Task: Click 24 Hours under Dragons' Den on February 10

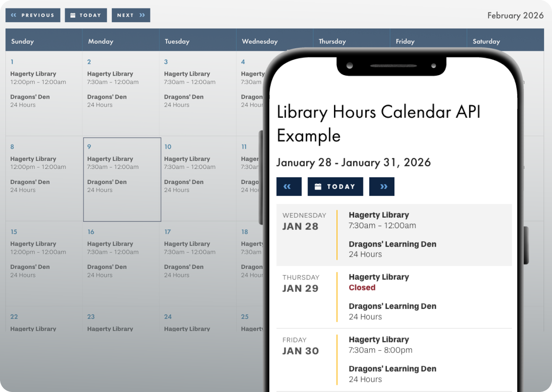Action: click(177, 190)
